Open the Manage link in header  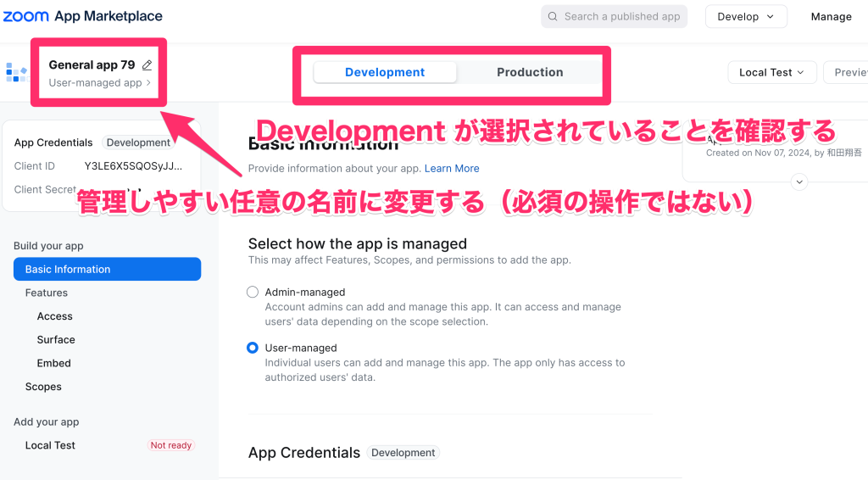pos(831,16)
